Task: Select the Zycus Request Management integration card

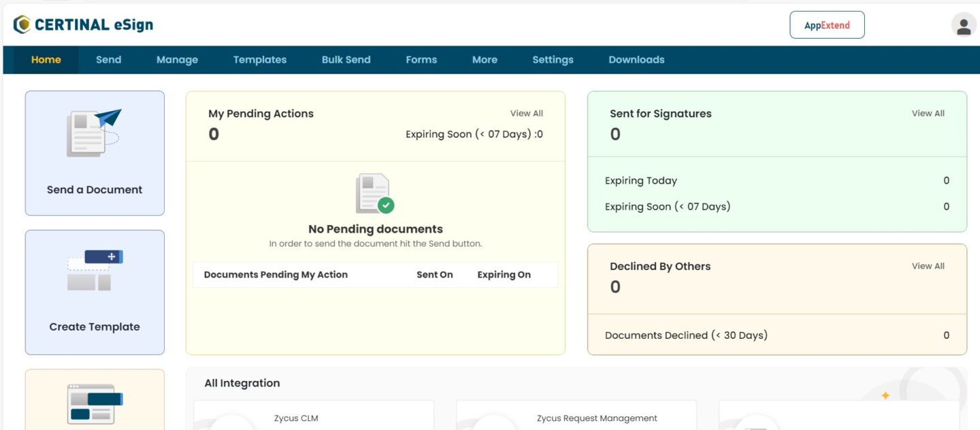Action: (x=576, y=415)
